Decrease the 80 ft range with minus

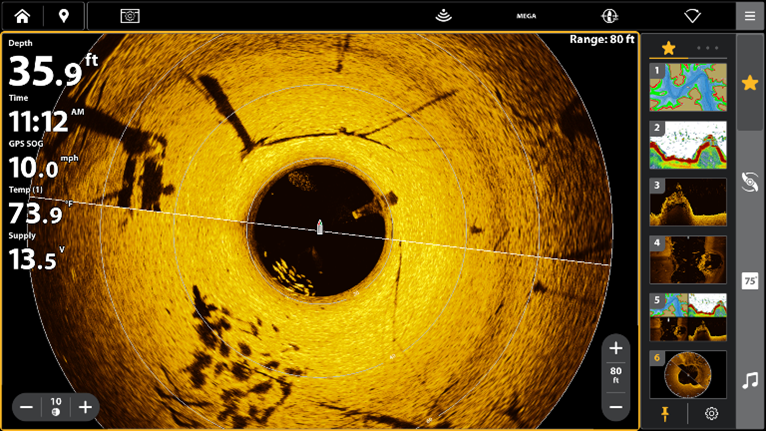click(616, 406)
